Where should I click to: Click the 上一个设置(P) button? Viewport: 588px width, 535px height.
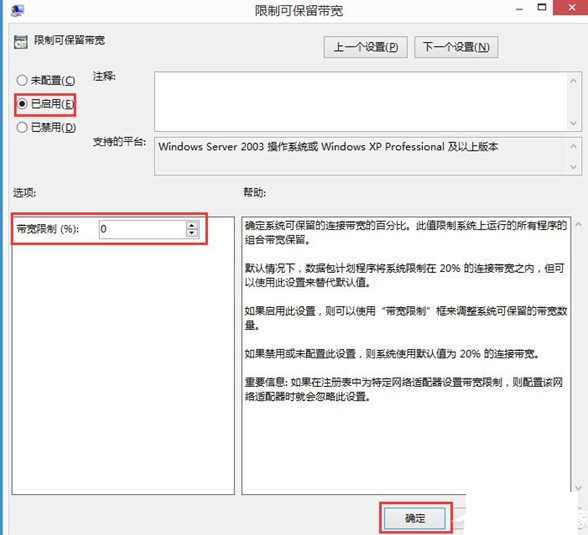[x=365, y=47]
